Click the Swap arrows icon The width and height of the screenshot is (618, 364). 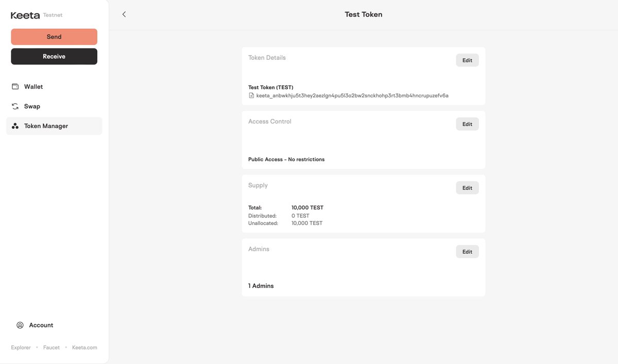(x=15, y=106)
